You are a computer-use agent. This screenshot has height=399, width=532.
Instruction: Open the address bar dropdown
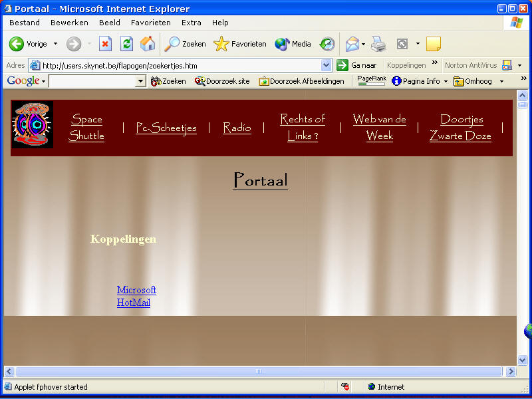pos(326,65)
